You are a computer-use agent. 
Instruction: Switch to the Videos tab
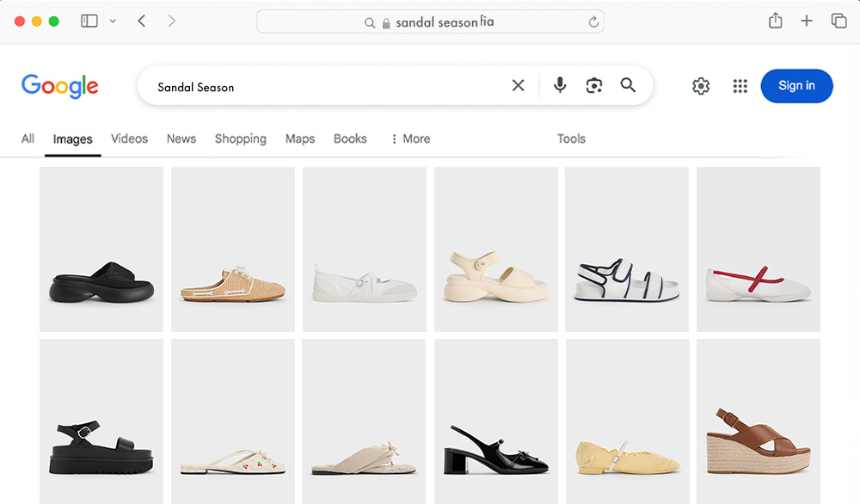129,138
